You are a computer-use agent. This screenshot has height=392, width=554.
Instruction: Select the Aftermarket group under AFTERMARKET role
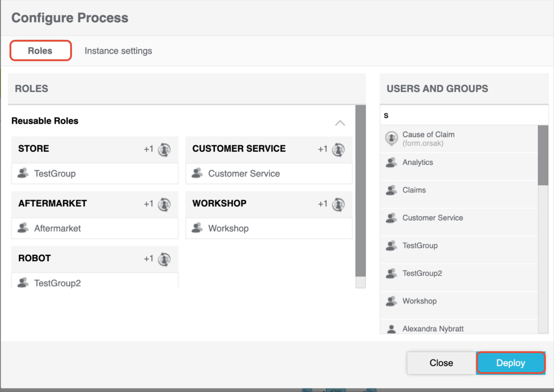57,229
